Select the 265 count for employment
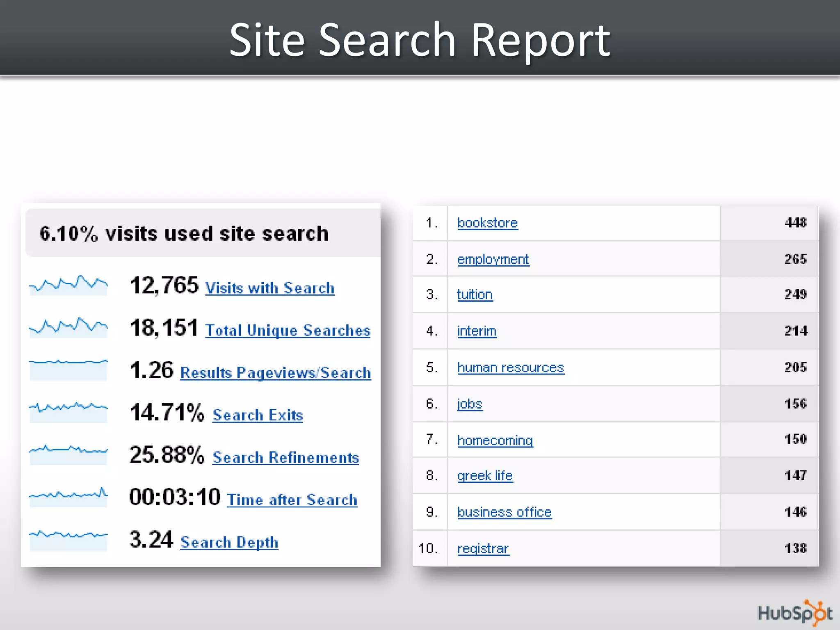Viewport: 840px width, 630px height. coord(796,259)
